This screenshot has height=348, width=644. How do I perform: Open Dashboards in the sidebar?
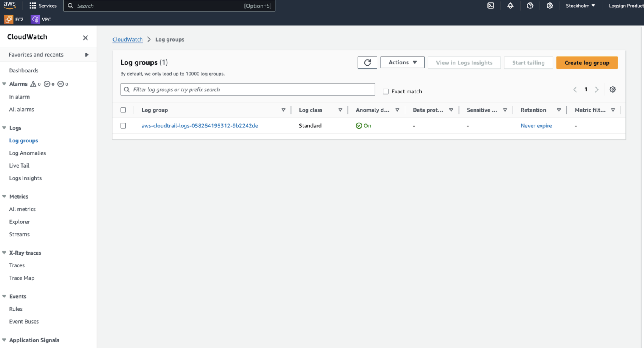pos(24,70)
